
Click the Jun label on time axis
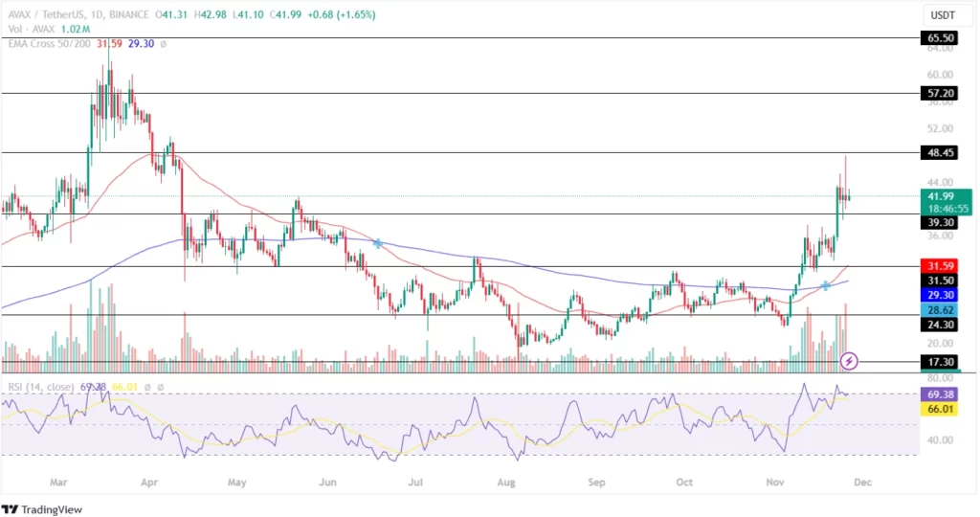coord(327,482)
